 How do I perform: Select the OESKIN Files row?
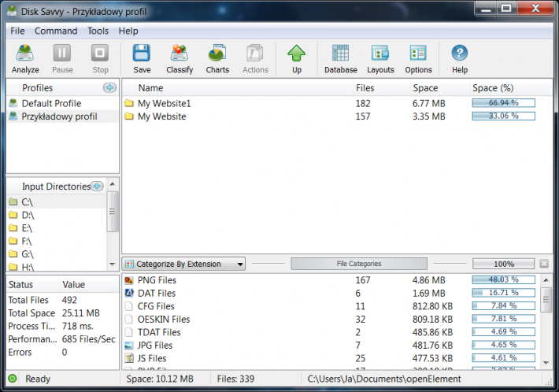point(331,320)
